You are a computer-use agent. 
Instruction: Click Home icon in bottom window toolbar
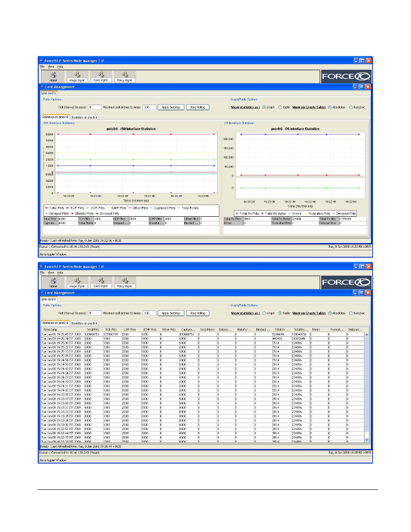(53, 283)
